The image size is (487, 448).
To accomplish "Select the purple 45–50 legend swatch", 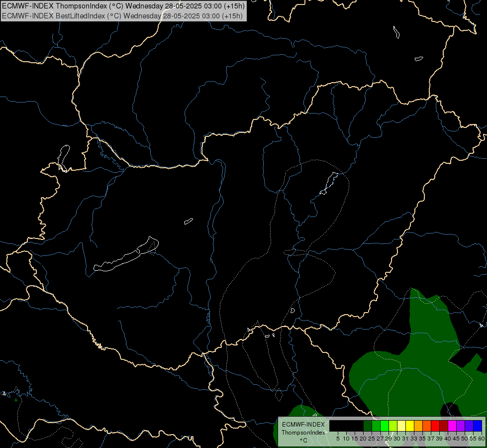I will coord(461,426).
